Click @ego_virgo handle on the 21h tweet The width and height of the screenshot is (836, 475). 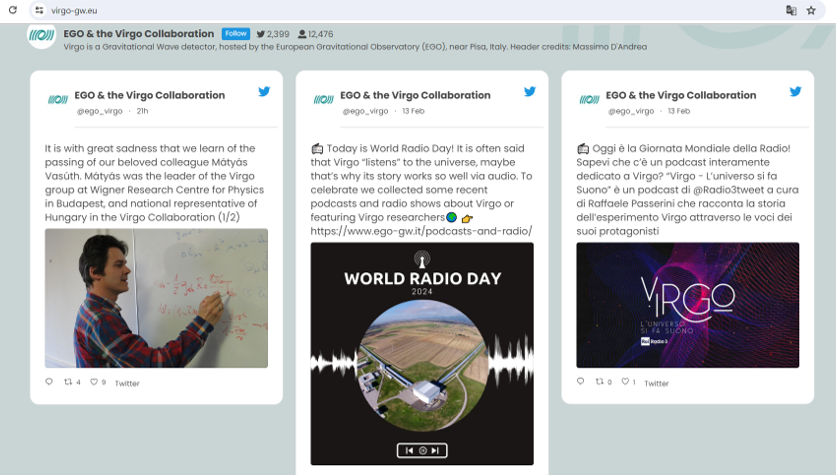(100, 111)
